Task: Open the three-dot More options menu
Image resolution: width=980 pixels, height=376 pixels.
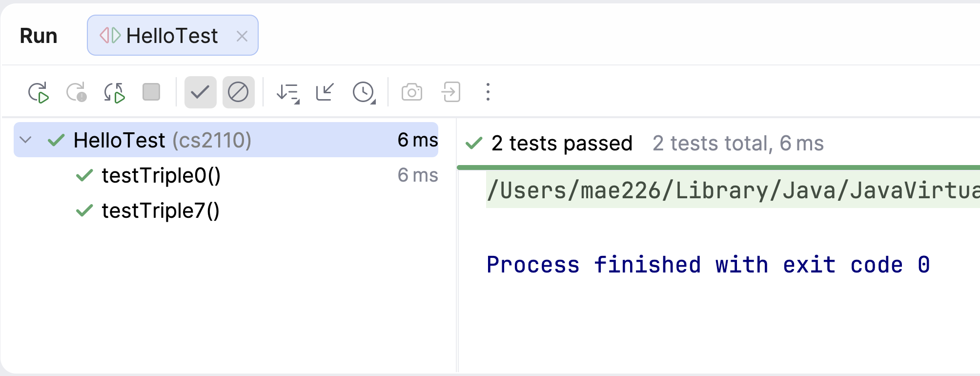Action: pos(488,92)
